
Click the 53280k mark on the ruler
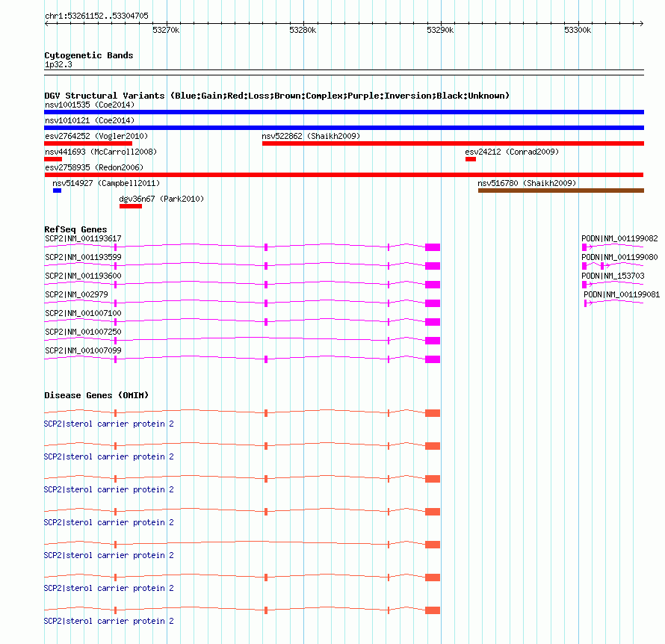[303, 30]
